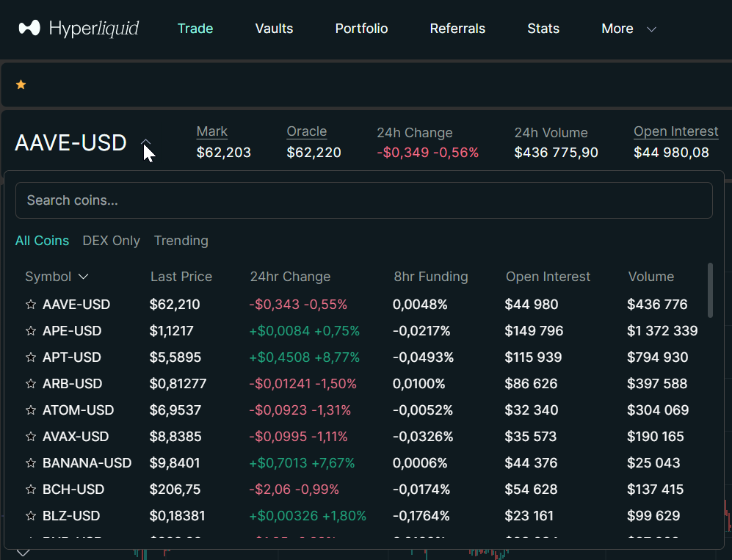Click the star icon beside AVAX-USD
Screen dimensions: 732x560
click(31, 437)
